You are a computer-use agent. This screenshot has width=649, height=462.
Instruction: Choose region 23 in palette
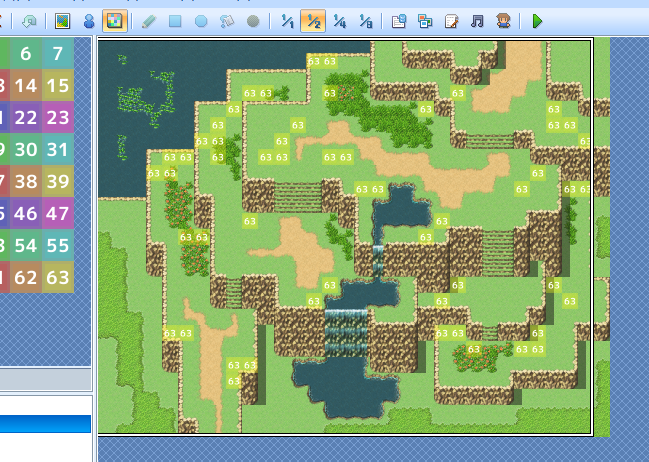tap(58, 118)
